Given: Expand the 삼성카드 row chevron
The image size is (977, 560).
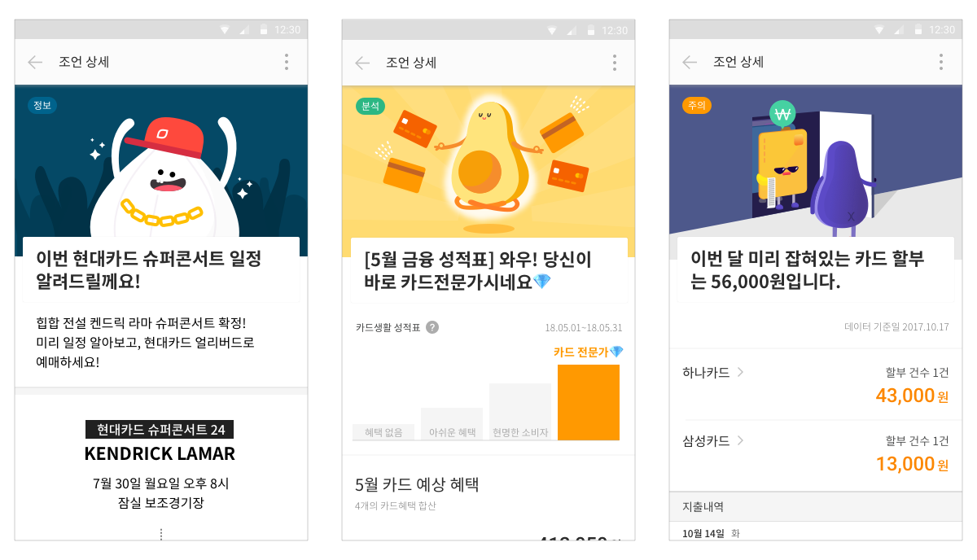Looking at the screenshot, I should (x=740, y=440).
